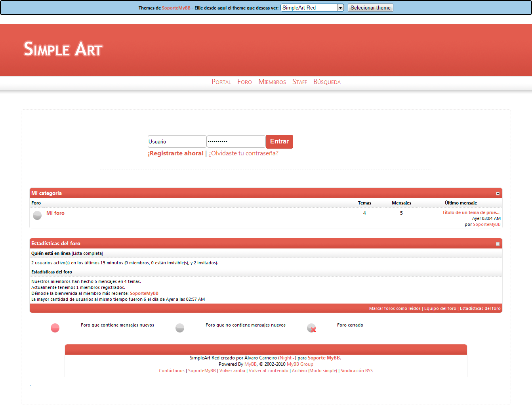Click Marcar foros como leídos
This screenshot has height=405, width=532.
(395, 308)
